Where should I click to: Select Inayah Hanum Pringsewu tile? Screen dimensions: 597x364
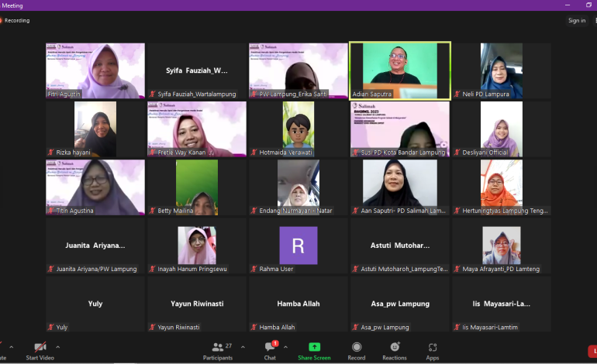197,246
